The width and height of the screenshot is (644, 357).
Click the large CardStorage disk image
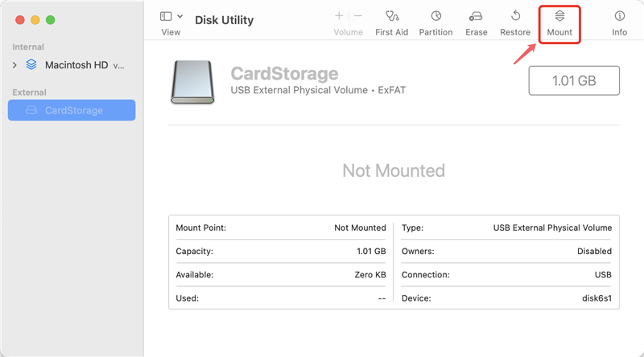pos(192,83)
